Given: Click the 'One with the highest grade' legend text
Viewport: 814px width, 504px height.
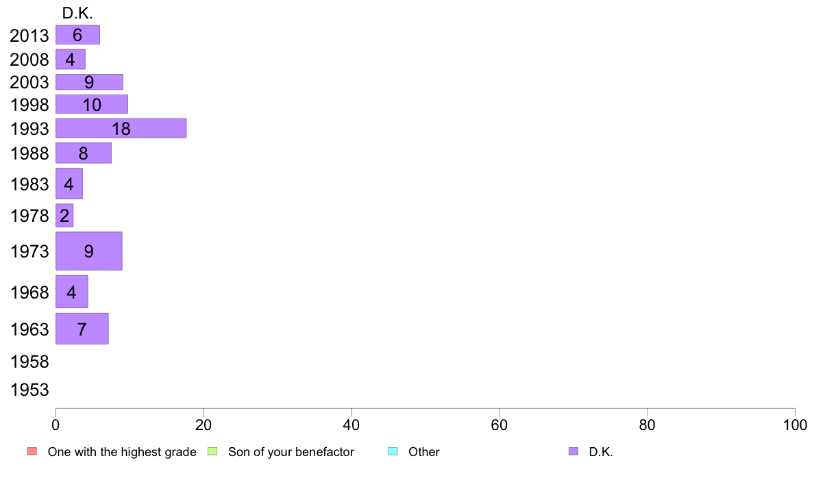Looking at the screenshot, I should click(122, 452).
